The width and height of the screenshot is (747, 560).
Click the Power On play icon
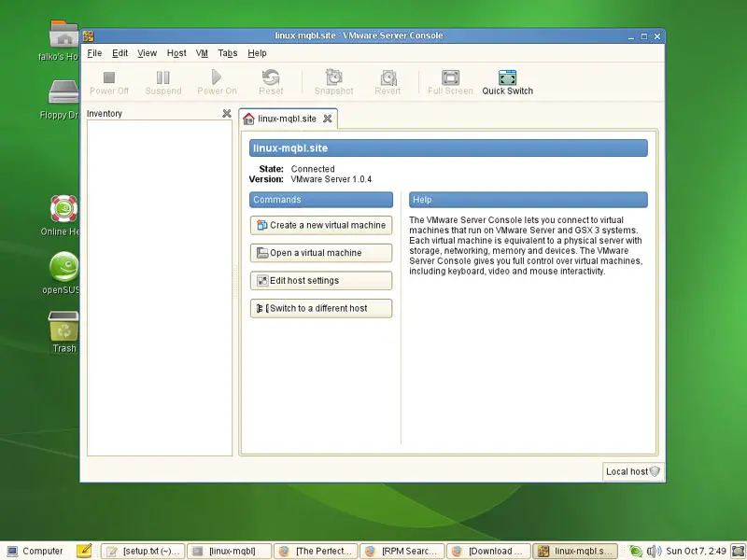(x=217, y=77)
